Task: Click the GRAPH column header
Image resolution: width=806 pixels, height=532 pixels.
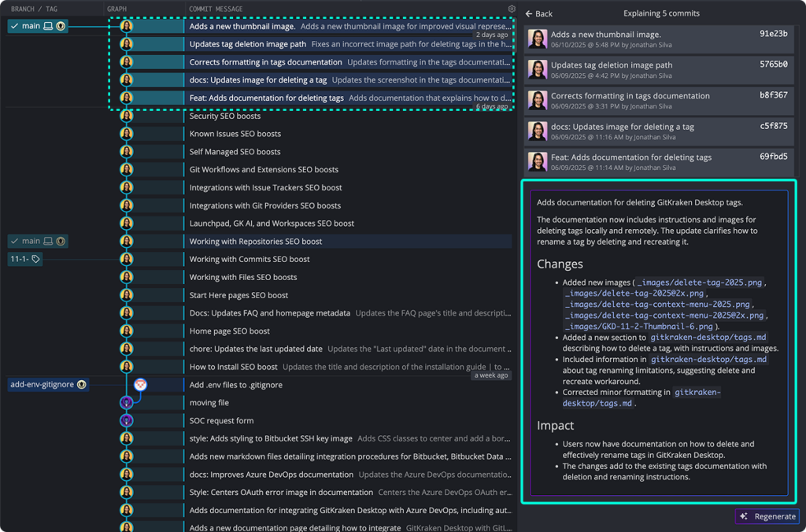Action: (116, 9)
